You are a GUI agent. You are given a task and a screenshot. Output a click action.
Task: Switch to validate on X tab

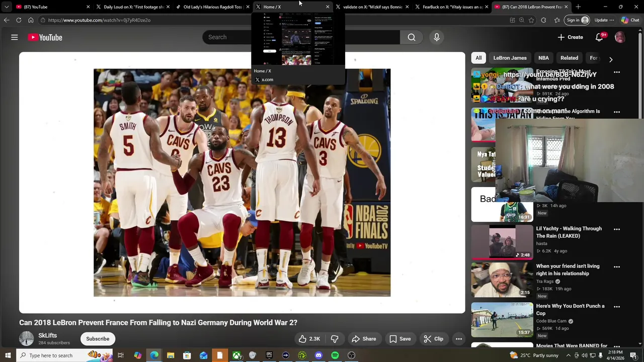point(372,7)
